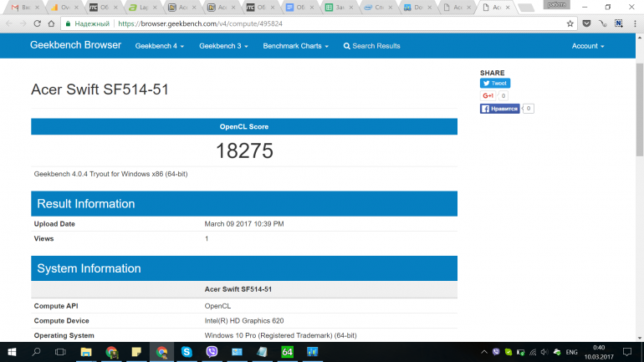Click the vertical page scrollbar thumb
Screen dimensions: 644x362
click(640, 110)
